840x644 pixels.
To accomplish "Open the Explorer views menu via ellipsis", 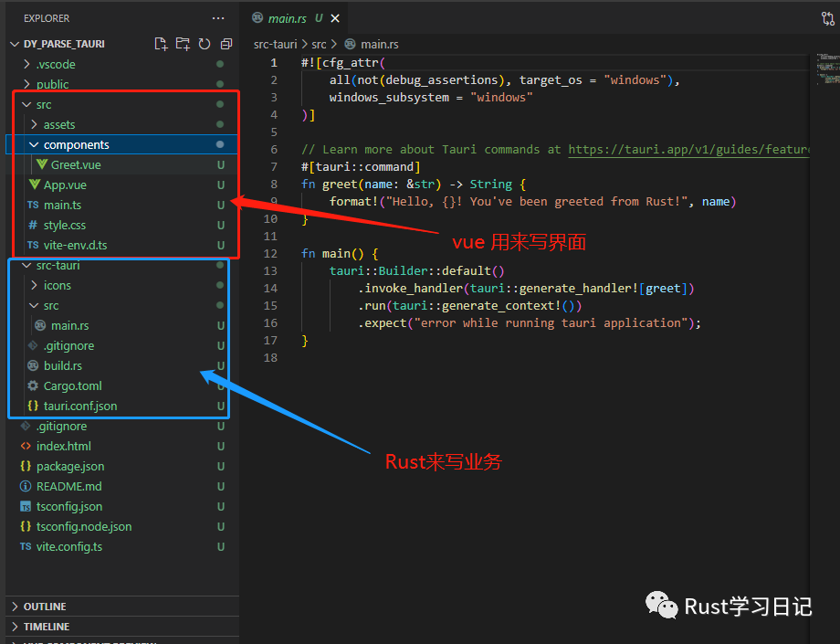I will tap(218, 17).
